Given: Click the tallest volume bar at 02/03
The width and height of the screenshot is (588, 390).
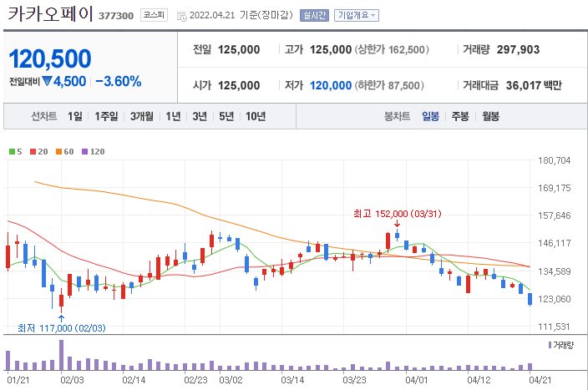Looking at the screenshot, I should (x=62, y=355).
